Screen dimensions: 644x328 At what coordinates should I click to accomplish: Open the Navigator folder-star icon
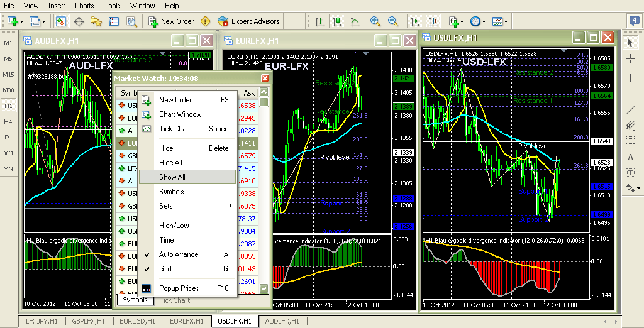click(96, 21)
